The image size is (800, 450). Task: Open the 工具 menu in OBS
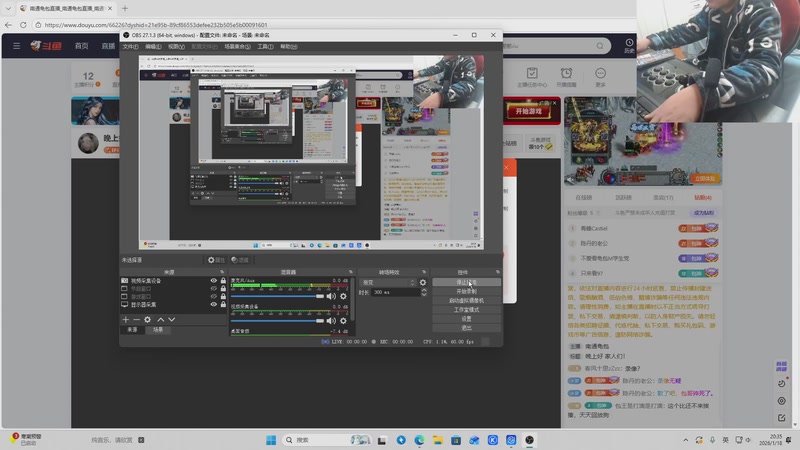click(x=265, y=46)
